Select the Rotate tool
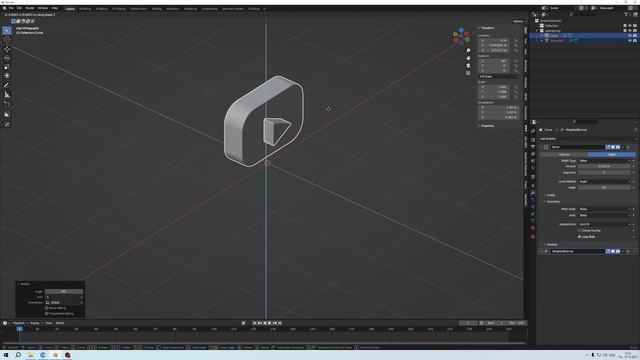 point(7,58)
